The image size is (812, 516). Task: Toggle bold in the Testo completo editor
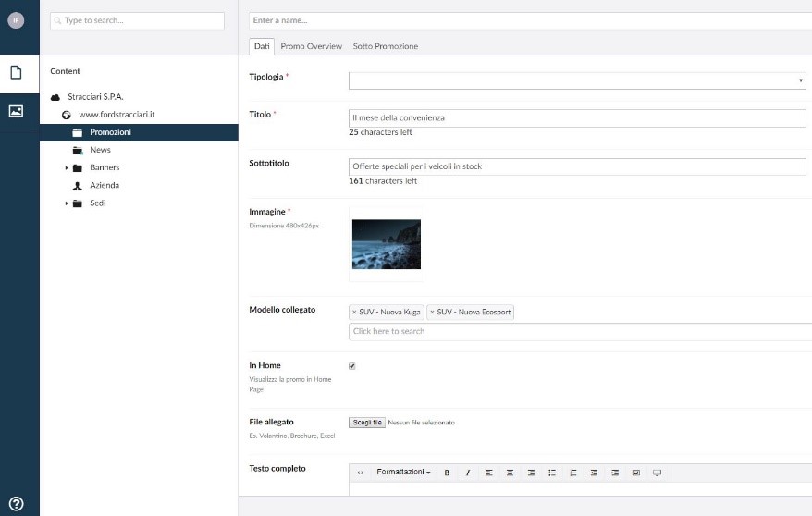click(x=447, y=473)
